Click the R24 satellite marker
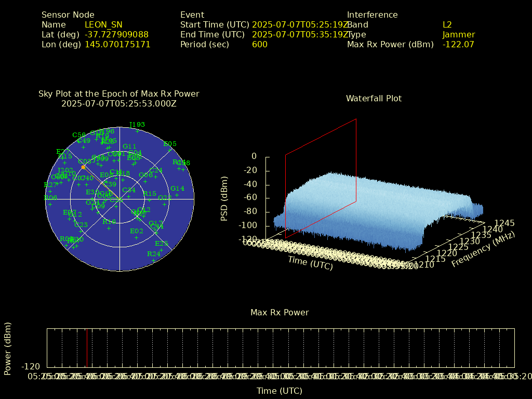Viewport: 532px width, 399px height. pyautogui.click(x=153, y=260)
